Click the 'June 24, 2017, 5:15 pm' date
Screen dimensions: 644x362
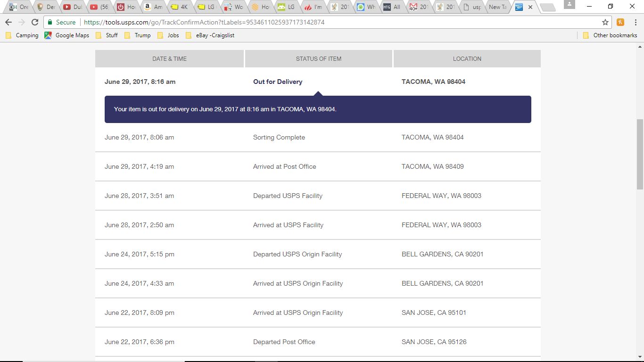(x=139, y=254)
